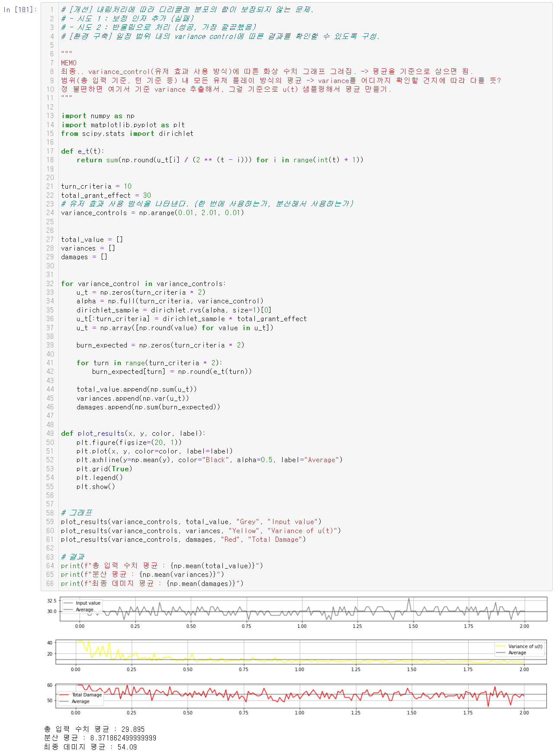The image size is (556, 756).
Task: Click 'Total Damage' legend entry
Action: pos(81,695)
